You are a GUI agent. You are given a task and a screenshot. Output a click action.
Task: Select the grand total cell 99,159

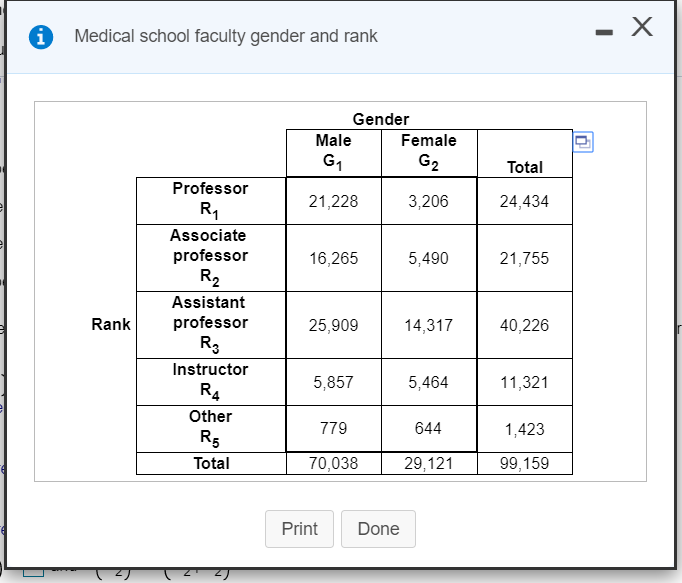pos(525,463)
